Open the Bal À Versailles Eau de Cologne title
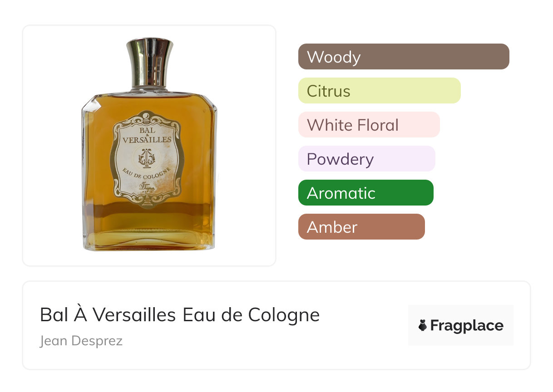The image size is (553, 392). pos(180,315)
